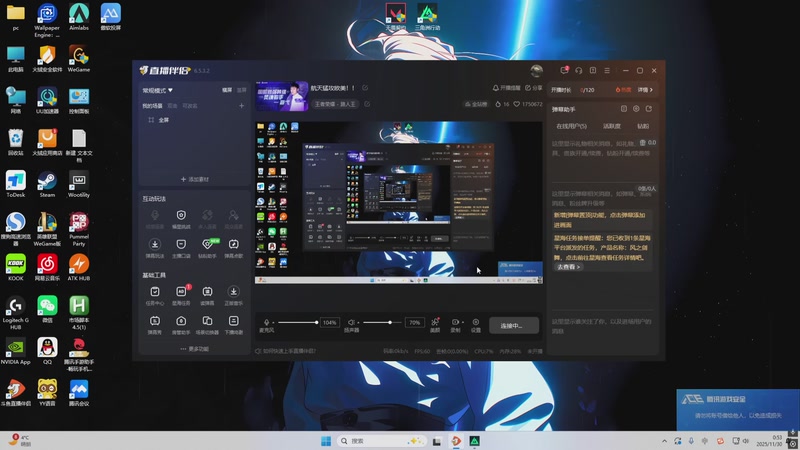The image size is (800, 450).
Task: Click the add scene plus icon
Action: (241, 106)
